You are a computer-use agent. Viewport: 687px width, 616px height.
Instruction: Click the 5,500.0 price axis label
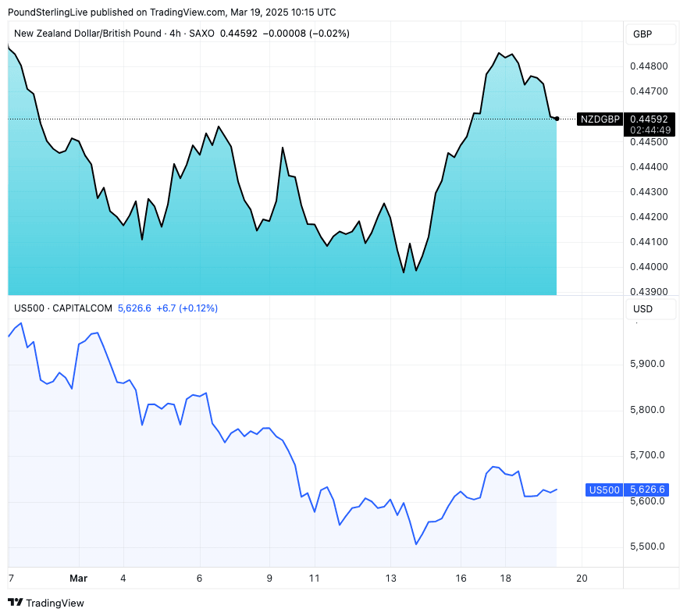coord(647,547)
